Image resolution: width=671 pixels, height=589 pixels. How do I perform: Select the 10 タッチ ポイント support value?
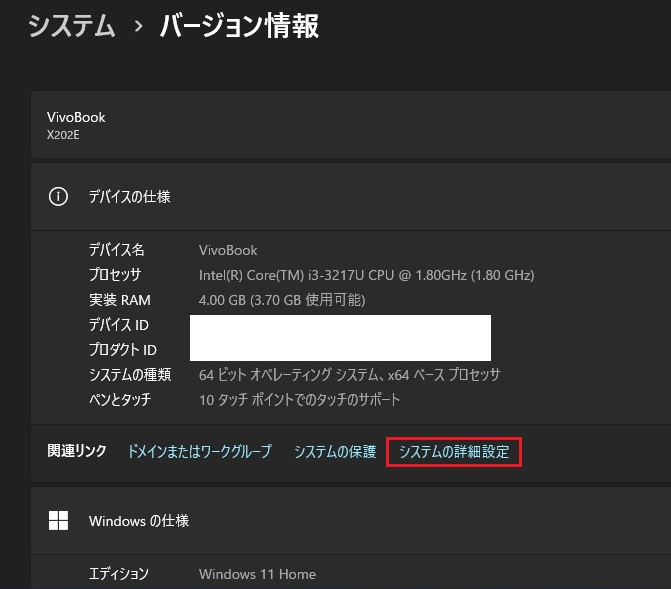pos(300,399)
